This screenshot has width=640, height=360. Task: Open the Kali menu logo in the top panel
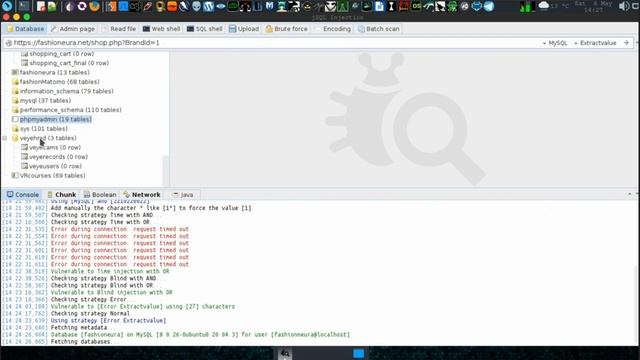point(7,6)
